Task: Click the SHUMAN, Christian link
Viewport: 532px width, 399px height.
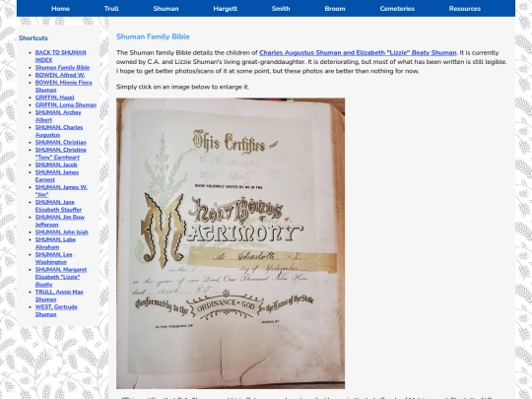Action: [x=61, y=142]
